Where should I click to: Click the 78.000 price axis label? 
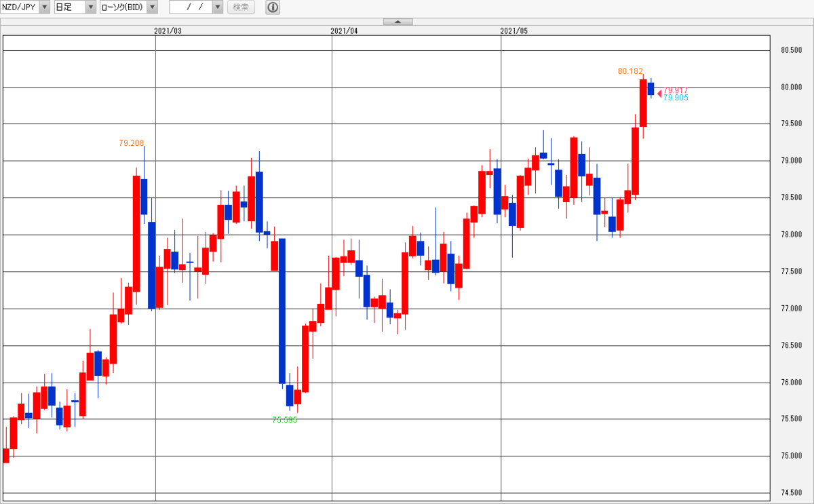[791, 235]
